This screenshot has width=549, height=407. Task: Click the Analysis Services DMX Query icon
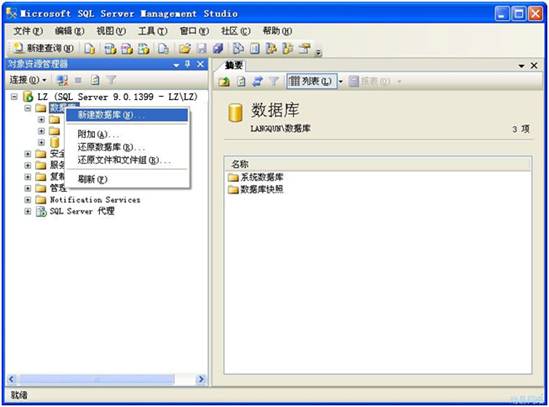coord(127,48)
